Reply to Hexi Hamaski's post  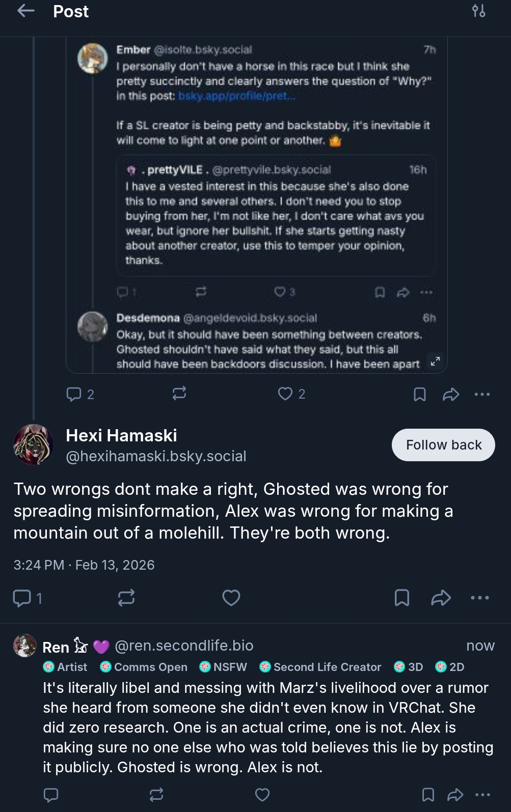[x=22, y=598]
